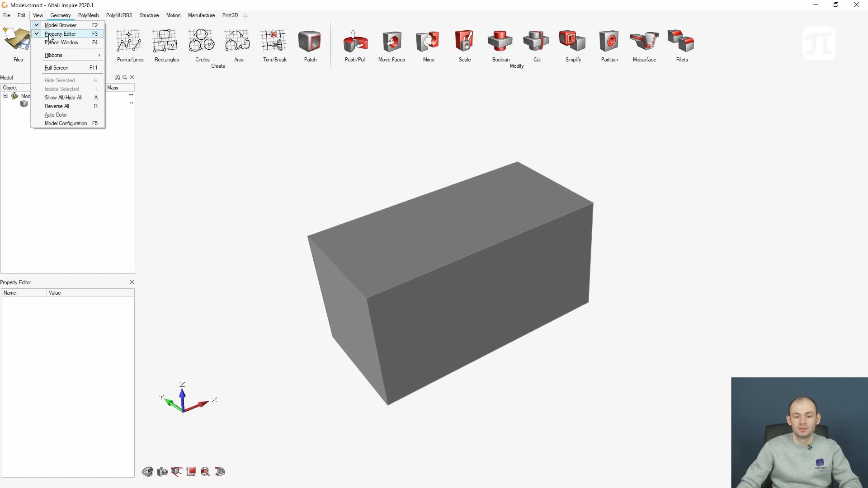Select the gray block in the viewport
Screen dimensions: 868x488
click(450, 282)
